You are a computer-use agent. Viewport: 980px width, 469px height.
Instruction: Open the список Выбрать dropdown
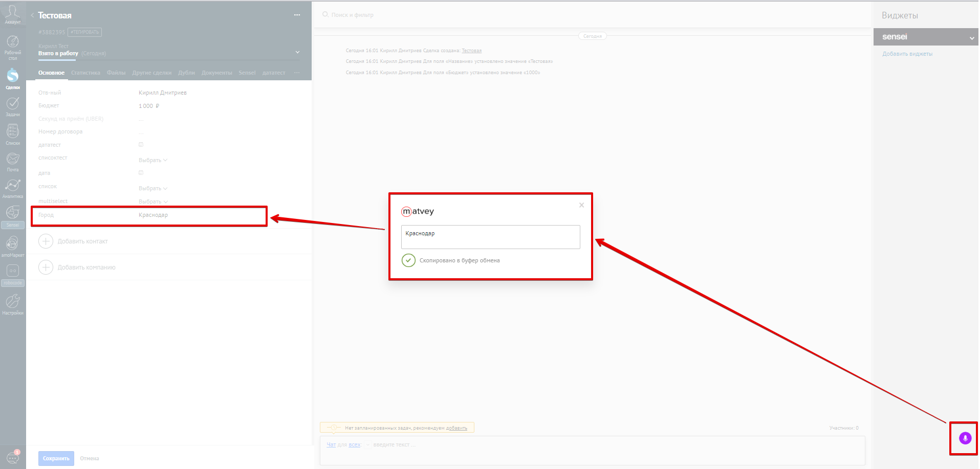click(153, 188)
